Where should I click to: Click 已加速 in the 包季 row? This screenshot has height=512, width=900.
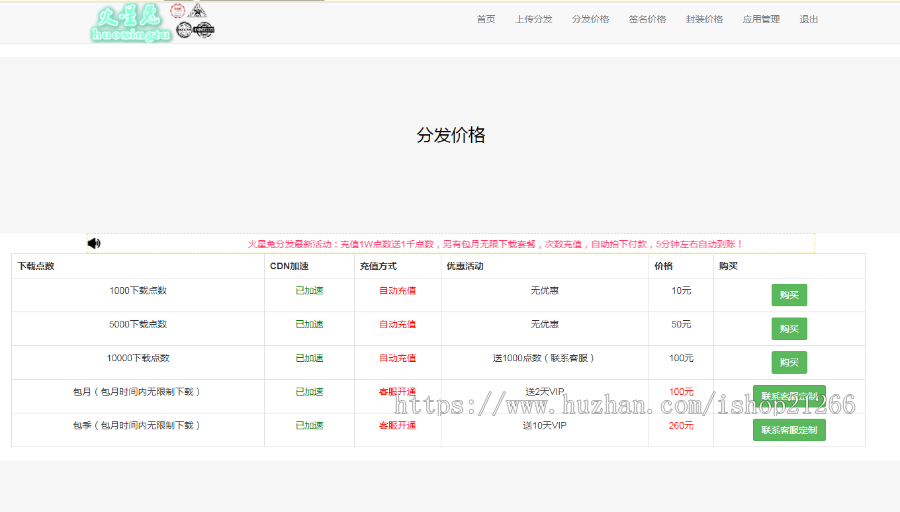pos(309,426)
